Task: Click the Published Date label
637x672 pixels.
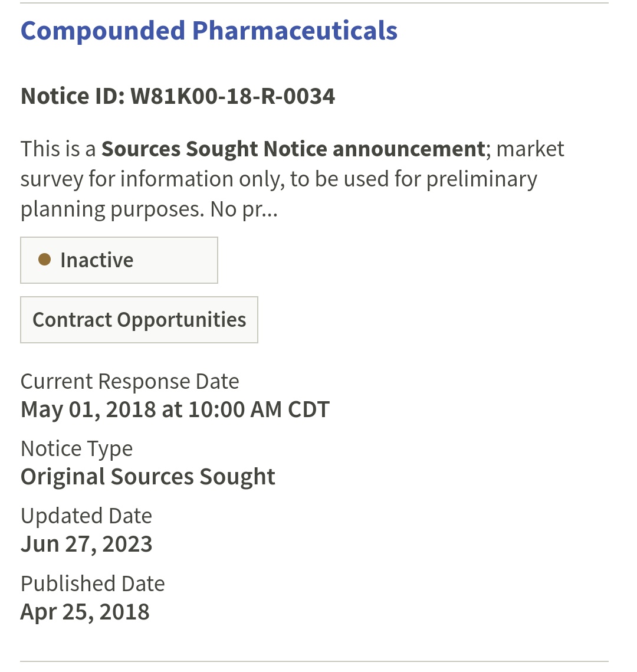Action: 93,584
